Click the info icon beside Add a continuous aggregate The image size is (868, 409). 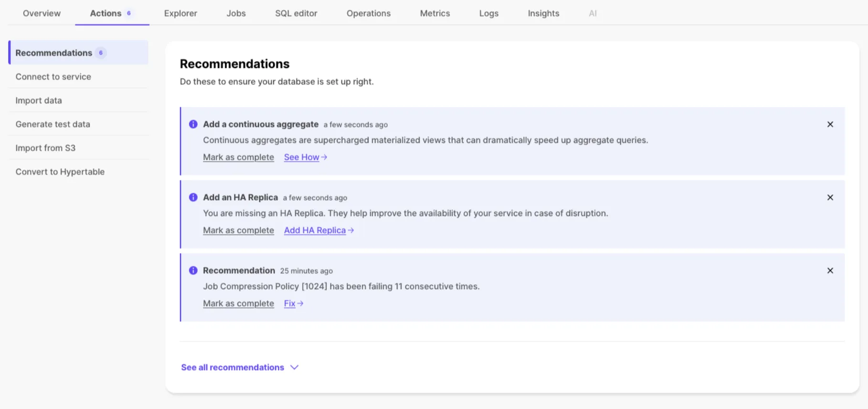tap(193, 124)
